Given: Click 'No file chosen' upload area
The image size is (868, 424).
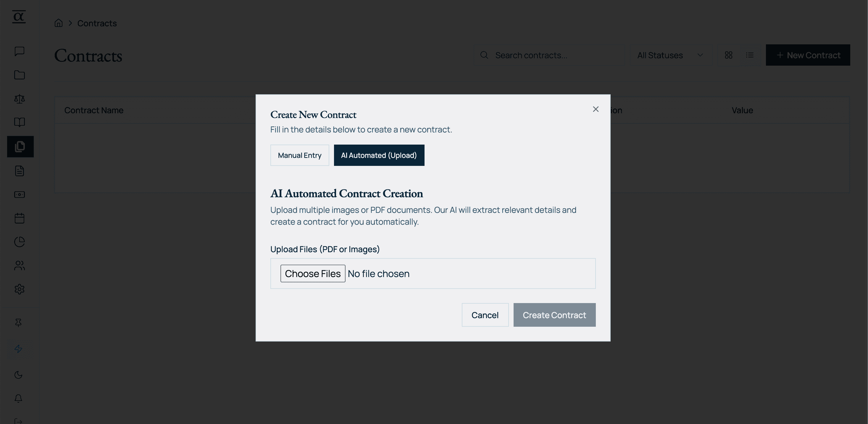Looking at the screenshot, I should (378, 274).
